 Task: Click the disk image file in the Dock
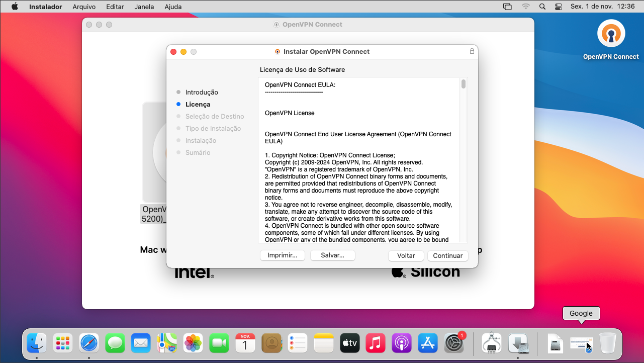click(x=555, y=343)
